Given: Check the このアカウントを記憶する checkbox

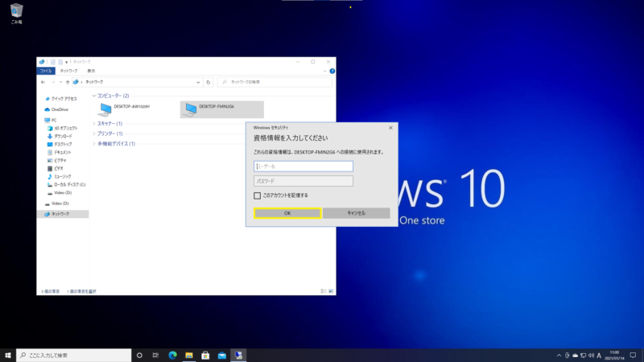Looking at the screenshot, I should point(257,195).
